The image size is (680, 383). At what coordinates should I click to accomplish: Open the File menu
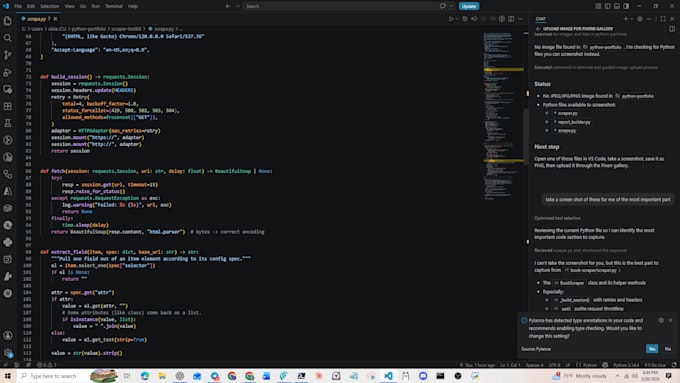[18, 6]
